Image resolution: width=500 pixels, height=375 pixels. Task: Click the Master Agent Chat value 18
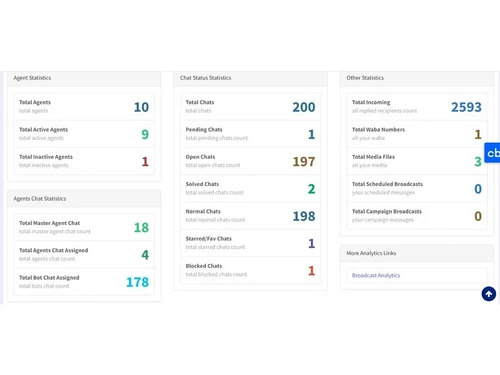(141, 228)
